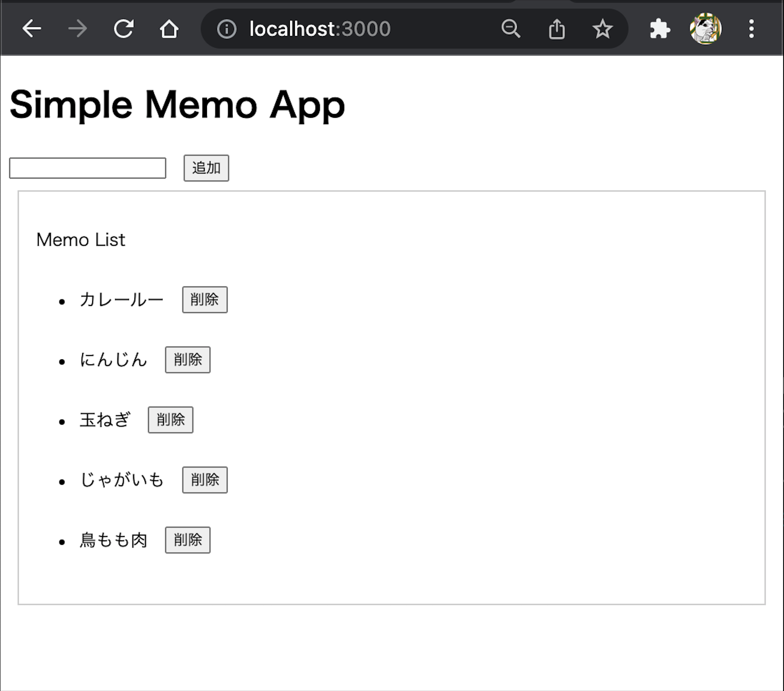Click the memo text input field
The image size is (784, 691).
87,167
